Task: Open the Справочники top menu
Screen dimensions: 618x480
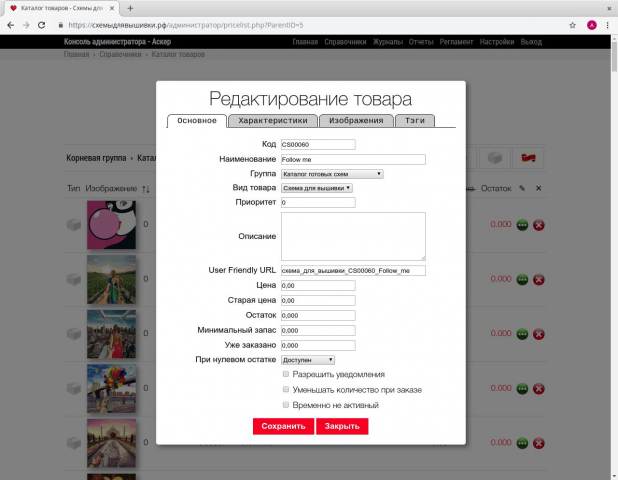Action: 345,42
